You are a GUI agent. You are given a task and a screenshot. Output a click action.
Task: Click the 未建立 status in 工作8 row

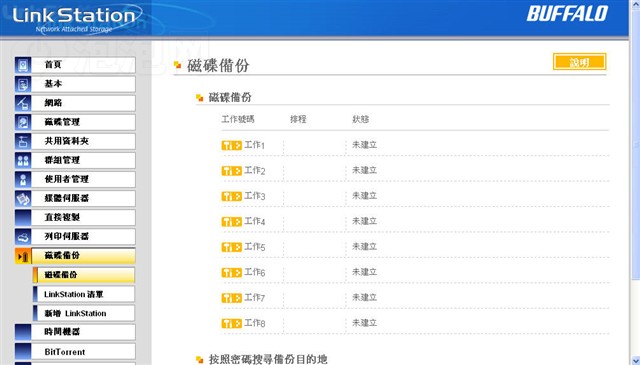[x=364, y=323]
